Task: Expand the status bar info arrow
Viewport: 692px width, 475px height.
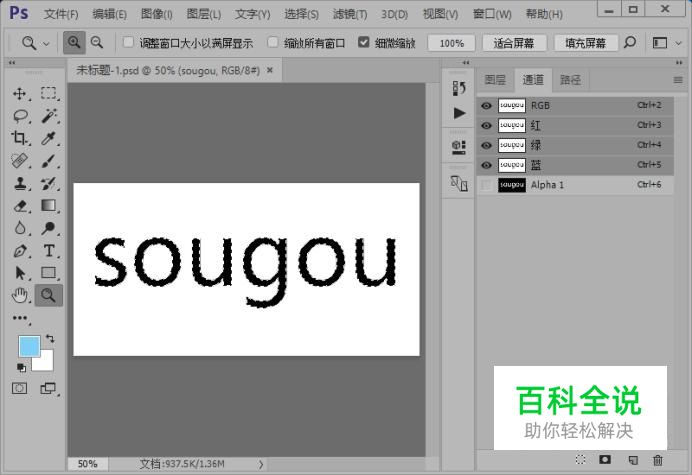Action: pyautogui.click(x=261, y=464)
